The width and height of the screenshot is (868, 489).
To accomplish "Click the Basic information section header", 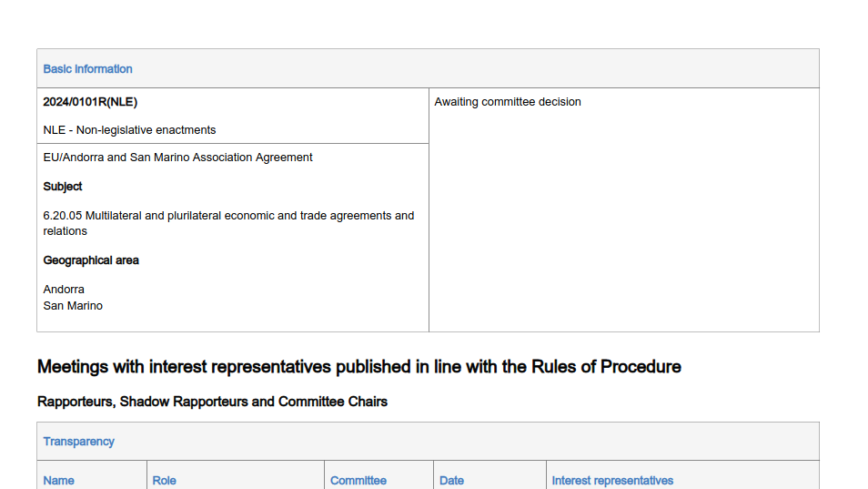I will tap(87, 69).
